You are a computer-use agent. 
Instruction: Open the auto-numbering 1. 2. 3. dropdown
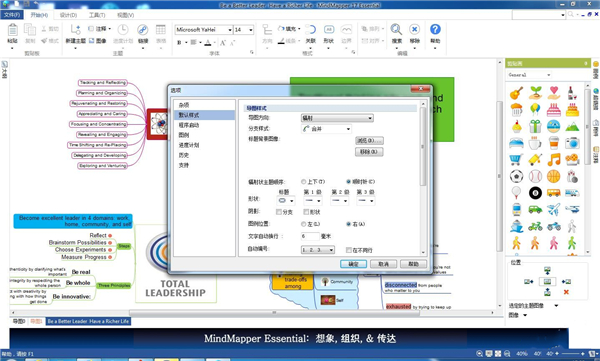pyautogui.click(x=318, y=250)
